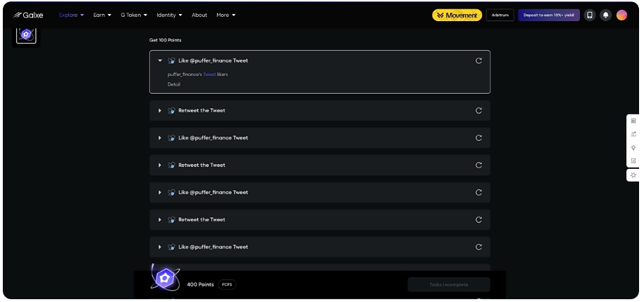Refresh the expanded Like @puffer_finance Tweet task

(478, 61)
